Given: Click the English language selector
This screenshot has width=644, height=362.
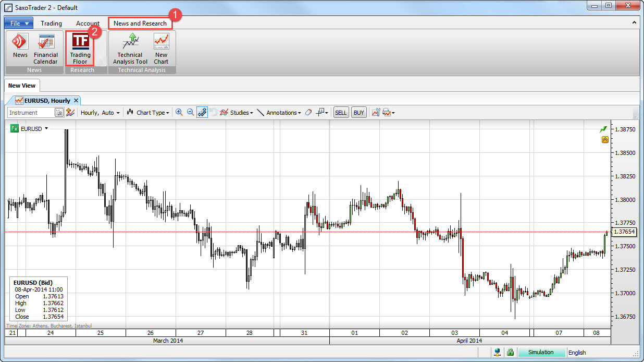Looking at the screenshot, I should point(577,353).
